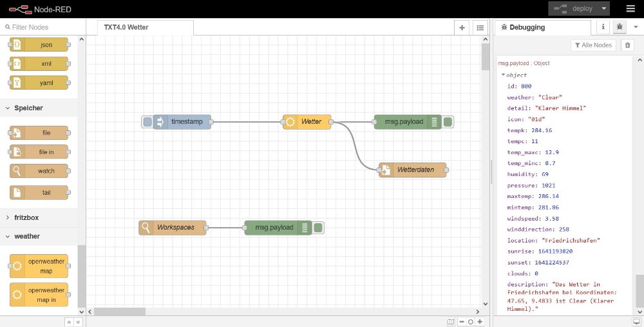Collapse the object tree in debug output
Viewport: 644px width, 327px height.
[503, 75]
